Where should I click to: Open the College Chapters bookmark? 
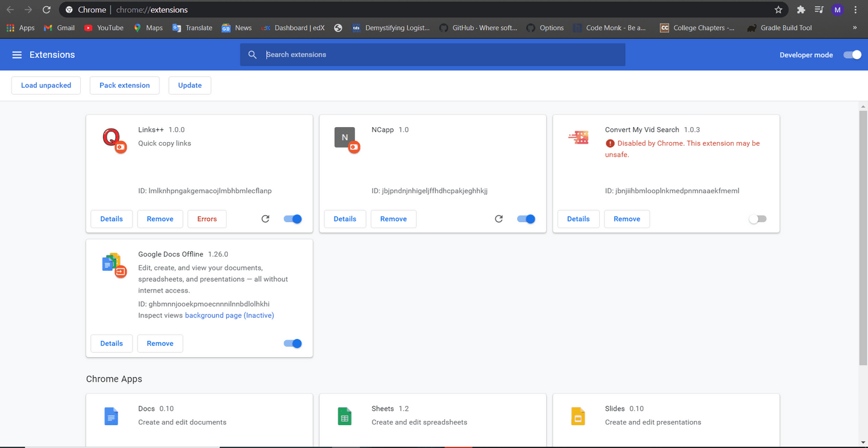tap(697, 28)
